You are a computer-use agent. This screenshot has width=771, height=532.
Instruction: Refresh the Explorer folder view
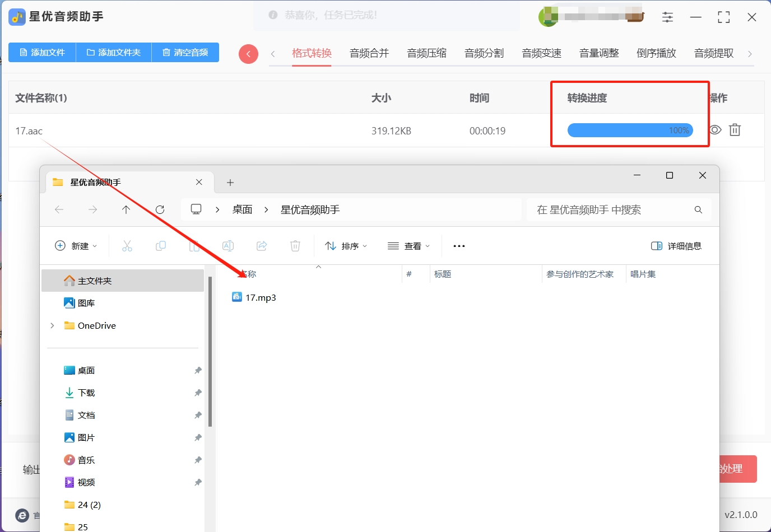point(160,209)
